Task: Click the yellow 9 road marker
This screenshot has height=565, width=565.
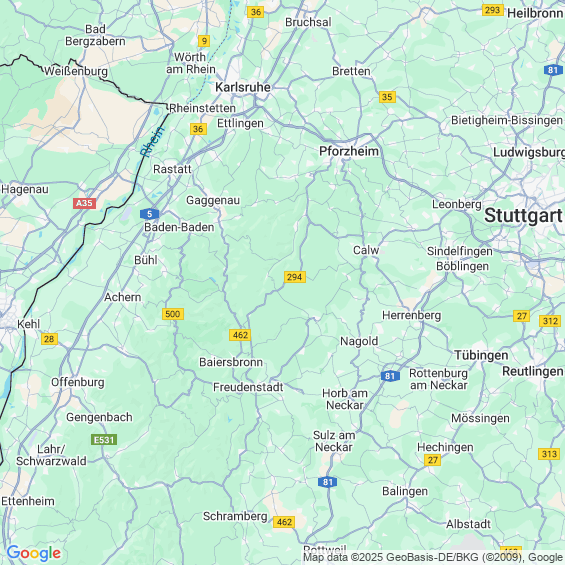Action: (204, 41)
